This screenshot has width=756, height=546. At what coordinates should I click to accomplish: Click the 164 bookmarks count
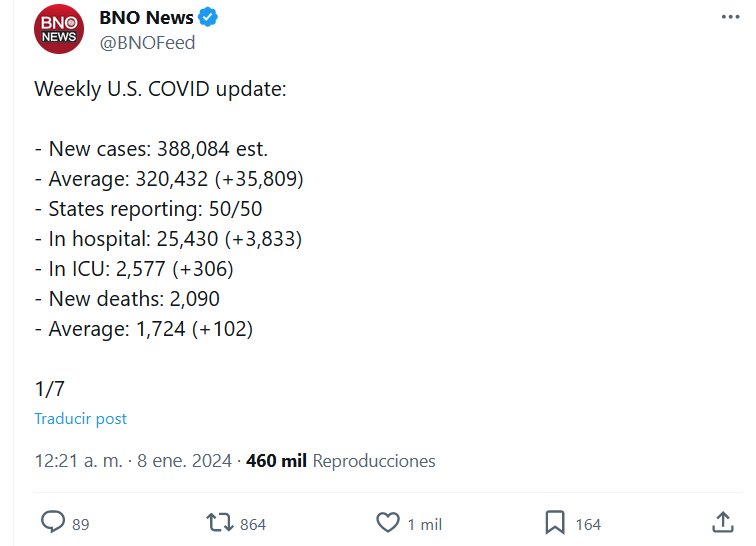point(588,524)
